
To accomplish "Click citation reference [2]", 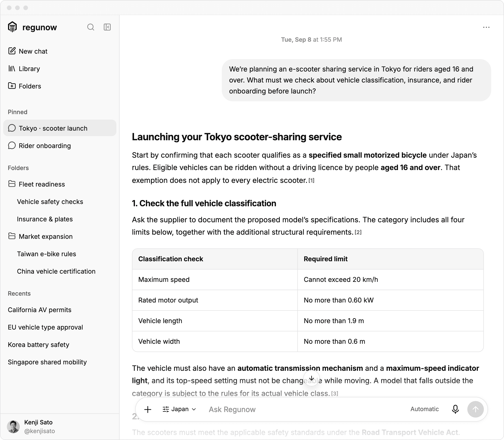I will coord(358,232).
